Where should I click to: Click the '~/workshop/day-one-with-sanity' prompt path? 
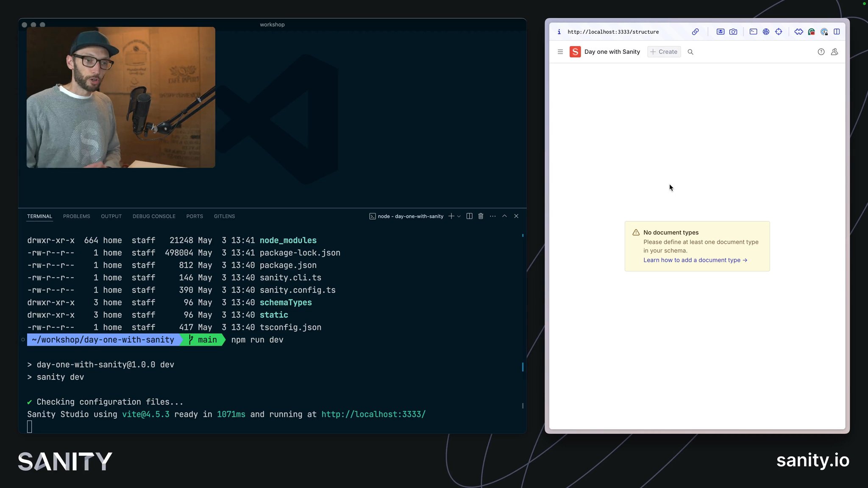pyautogui.click(x=103, y=340)
